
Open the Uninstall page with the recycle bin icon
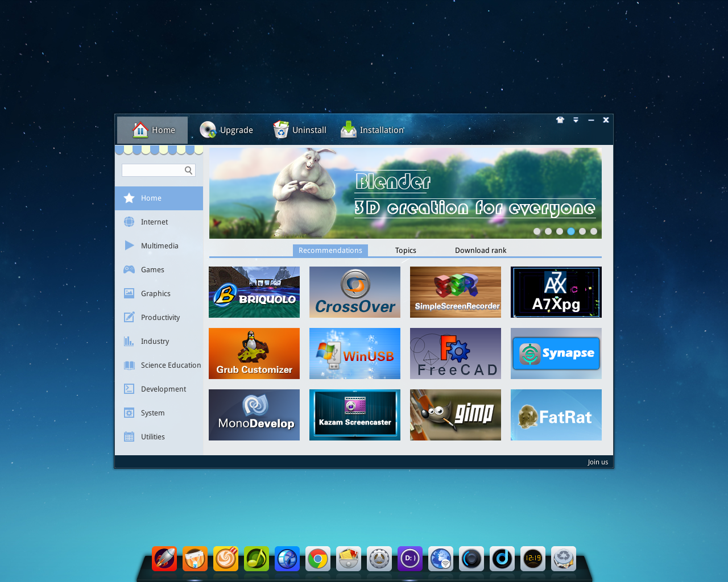299,130
